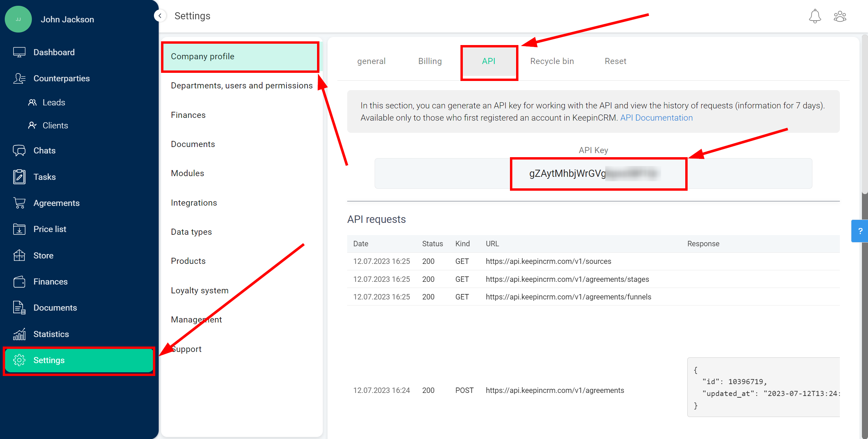868x439 pixels.
Task: Click the Statistics chart icon
Action: tap(19, 334)
